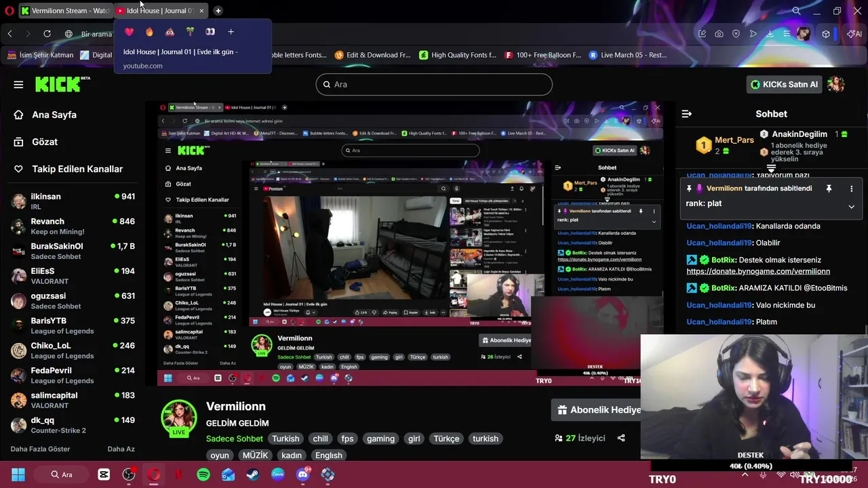Collapse list with Daha Az
This screenshot has width=868, height=488.
click(x=121, y=449)
